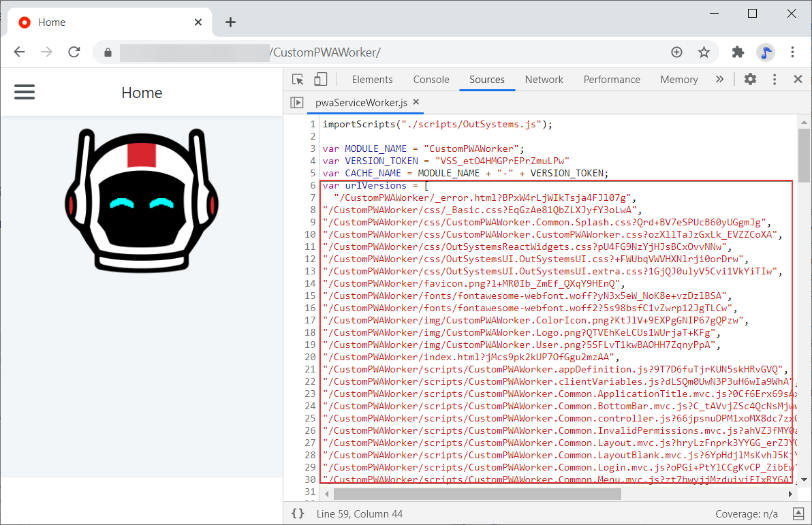Bookmark the page with the star icon
The height and width of the screenshot is (525, 812).
705,52
